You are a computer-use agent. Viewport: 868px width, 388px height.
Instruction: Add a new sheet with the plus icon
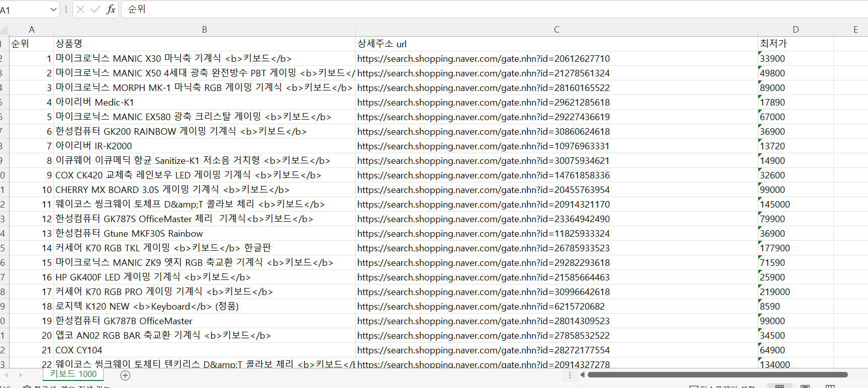pyautogui.click(x=125, y=375)
